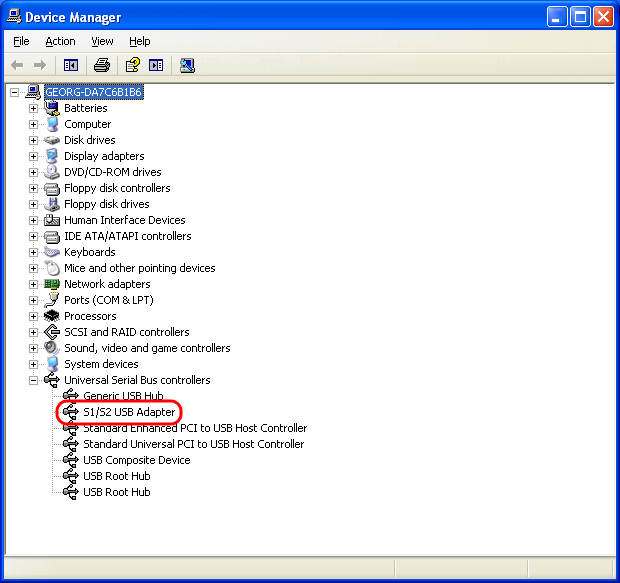Select the GEORG-DA7C6B1B6 computer name
This screenshot has width=620, height=583.
[93, 92]
